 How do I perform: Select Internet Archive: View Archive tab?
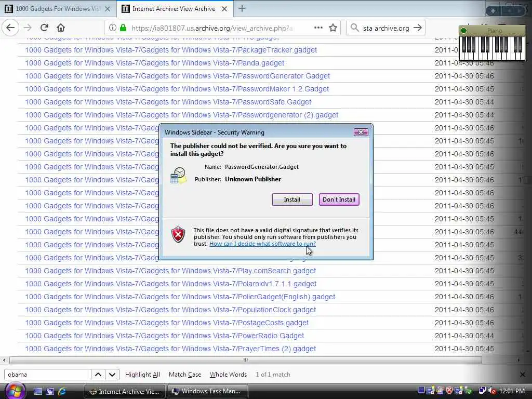(x=175, y=9)
